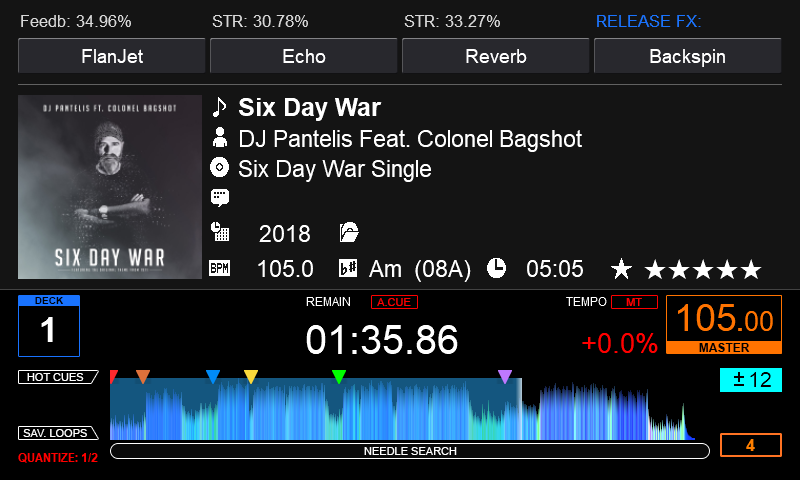Open the beat loop size 4 box
800x480 pixels.
pyautogui.click(x=750, y=446)
